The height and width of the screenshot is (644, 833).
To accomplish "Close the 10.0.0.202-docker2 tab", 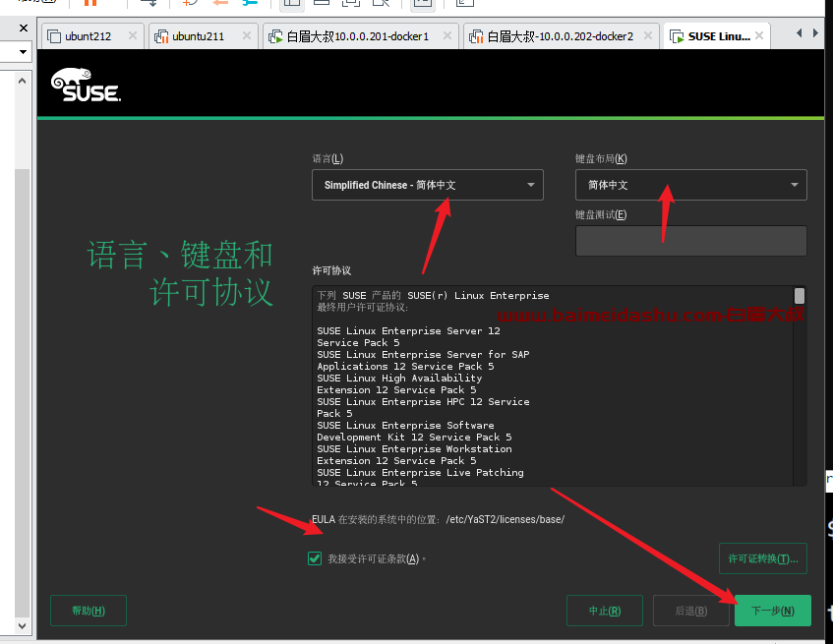I will click(x=648, y=35).
